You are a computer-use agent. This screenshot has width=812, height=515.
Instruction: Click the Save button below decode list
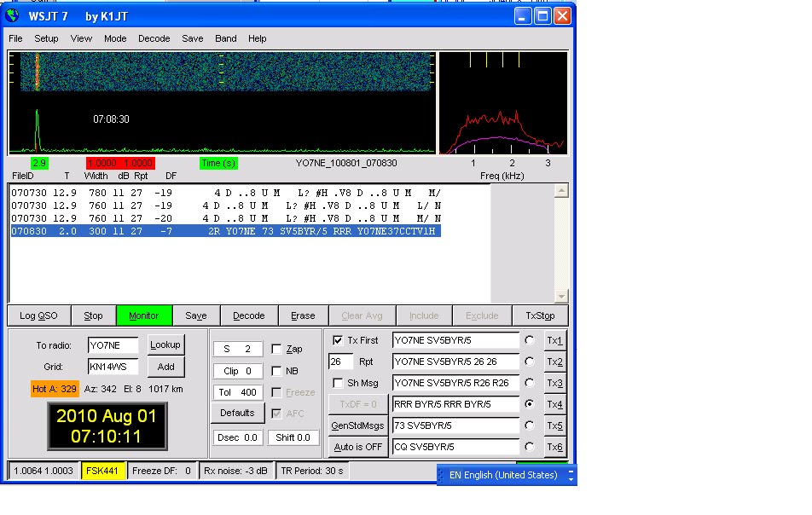click(196, 315)
